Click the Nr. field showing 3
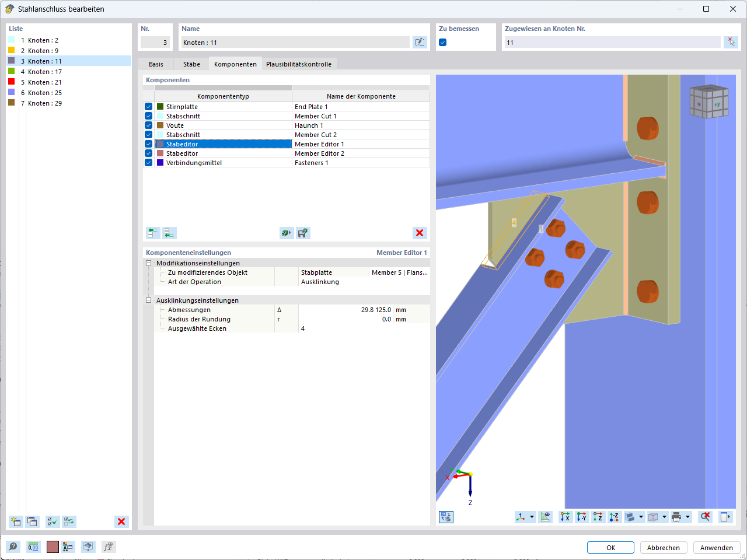The height and width of the screenshot is (560, 747). pyautogui.click(x=155, y=43)
